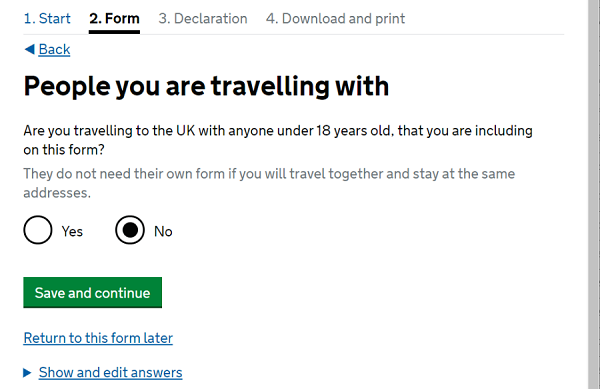This screenshot has height=389, width=600.
Task: Open the "3. Declaration" step
Action: tap(203, 18)
